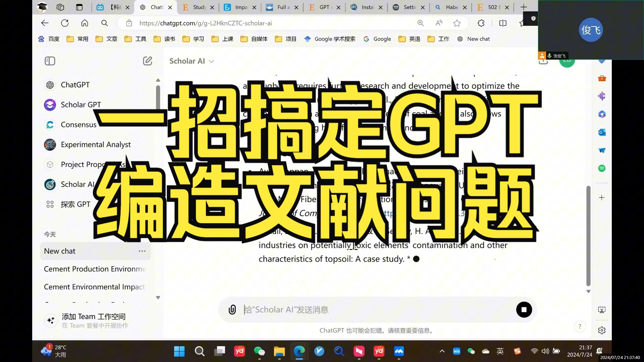The width and height of the screenshot is (644, 362).
Task: Open Google 学术搜索 bookmark
Action: pyautogui.click(x=330, y=39)
